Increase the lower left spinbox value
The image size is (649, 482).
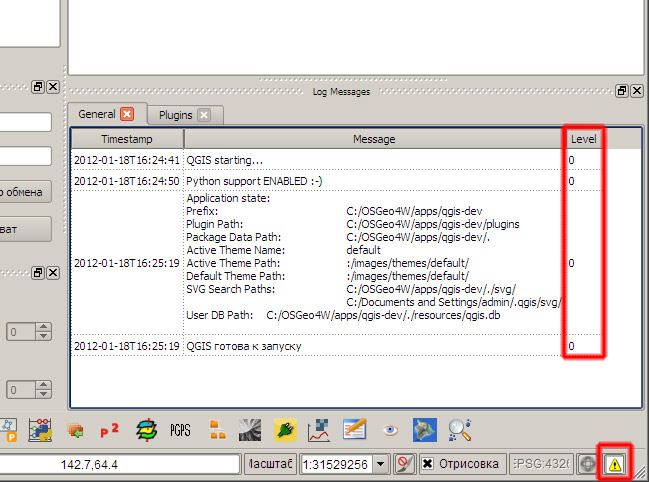click(x=43, y=385)
